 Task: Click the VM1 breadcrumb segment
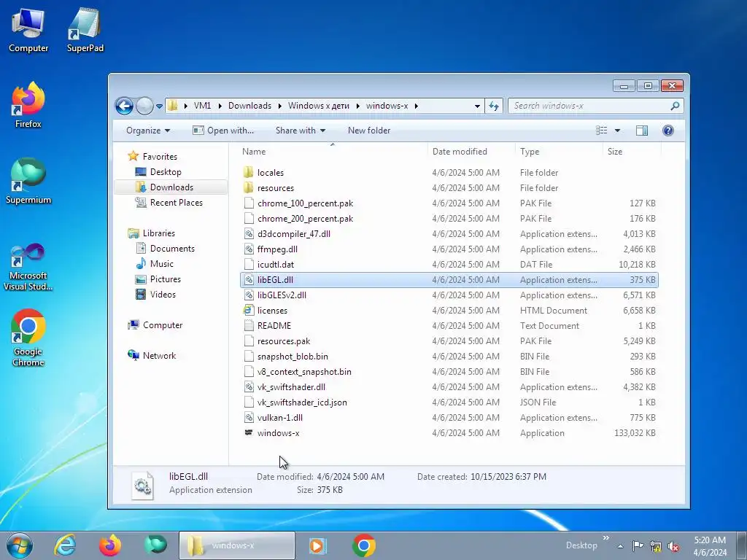pos(203,106)
